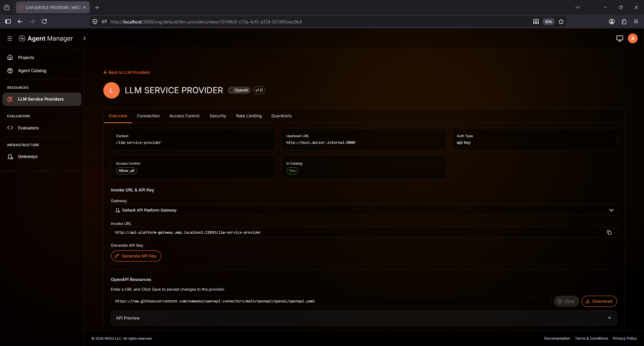Click browser back arrow
This screenshot has height=346, width=644.
pyautogui.click(x=20, y=21)
